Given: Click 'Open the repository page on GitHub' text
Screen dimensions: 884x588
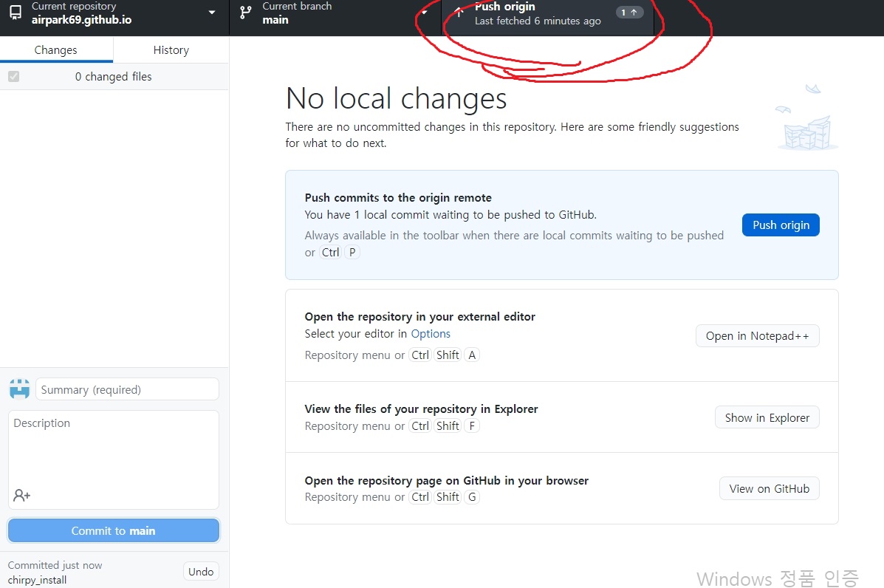Looking at the screenshot, I should pyautogui.click(x=446, y=480).
